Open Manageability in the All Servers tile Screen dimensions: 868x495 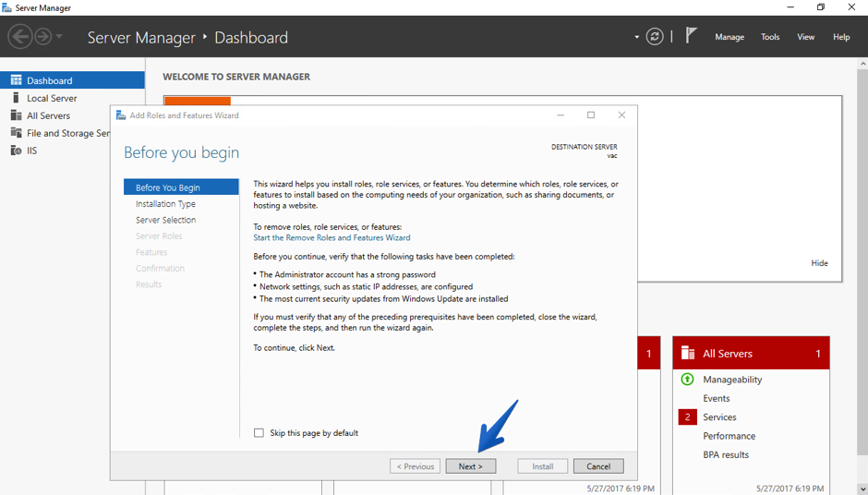pos(732,380)
